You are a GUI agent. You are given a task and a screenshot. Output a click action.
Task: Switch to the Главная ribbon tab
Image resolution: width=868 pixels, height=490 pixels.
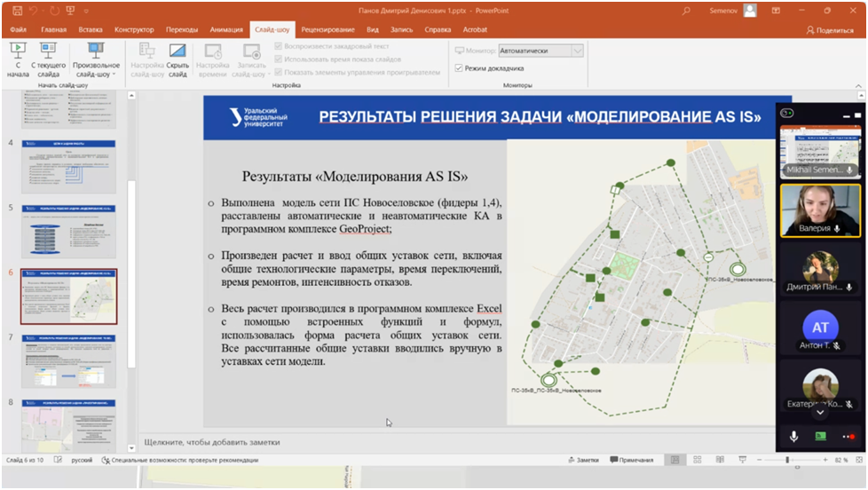pyautogui.click(x=54, y=29)
